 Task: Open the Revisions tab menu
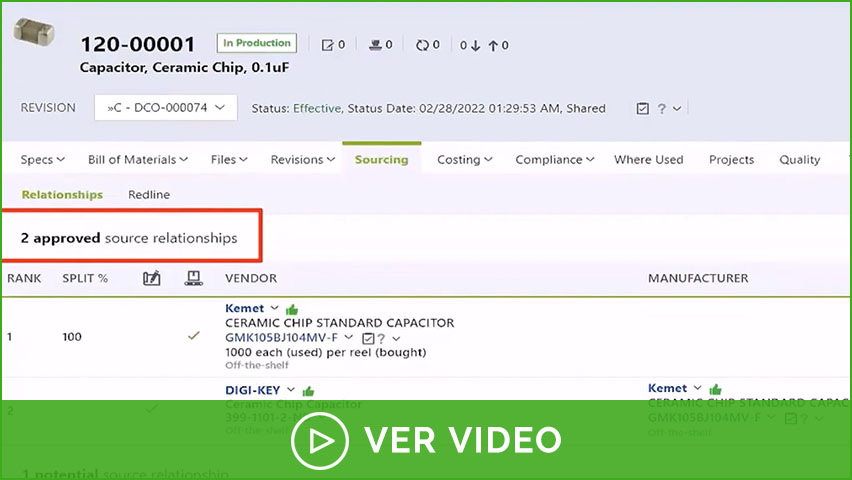pos(303,160)
